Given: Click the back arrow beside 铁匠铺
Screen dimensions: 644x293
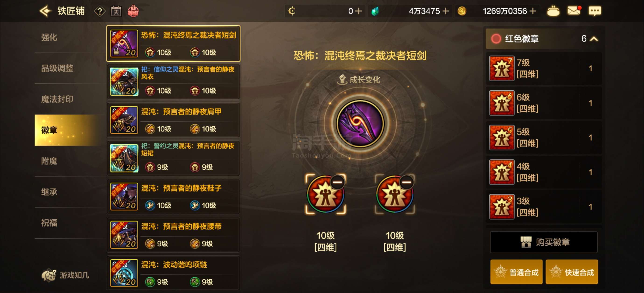Looking at the screenshot, I should tap(46, 11).
